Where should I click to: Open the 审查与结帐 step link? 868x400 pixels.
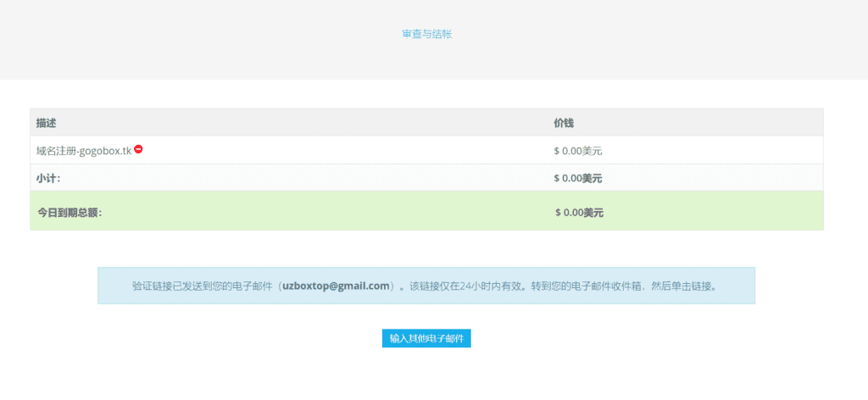(427, 34)
